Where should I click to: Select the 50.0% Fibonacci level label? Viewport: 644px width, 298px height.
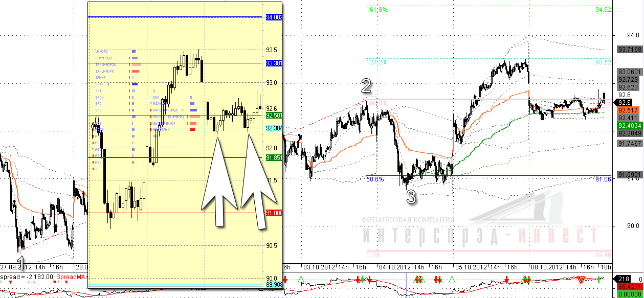pyautogui.click(x=375, y=179)
